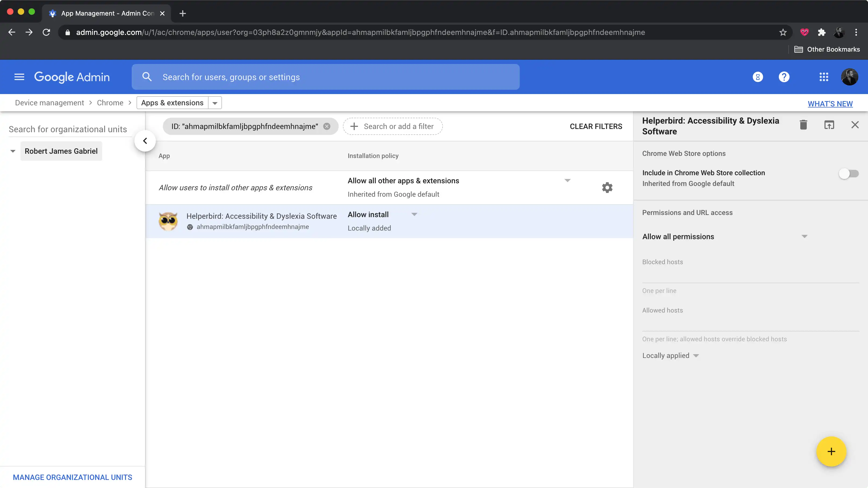The height and width of the screenshot is (488, 868).
Task: Open additional settings gear icon
Action: 607,187
